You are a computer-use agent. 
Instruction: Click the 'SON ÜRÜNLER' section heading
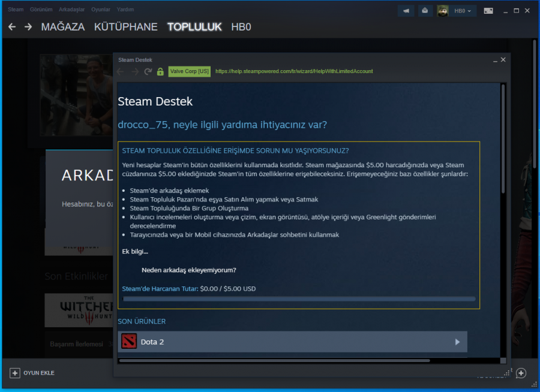(142, 321)
